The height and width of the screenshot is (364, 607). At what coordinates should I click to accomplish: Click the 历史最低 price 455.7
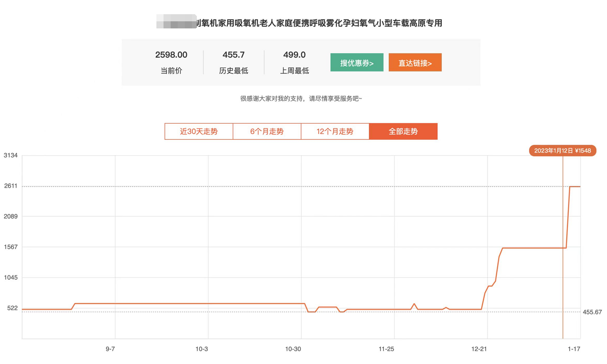233,55
